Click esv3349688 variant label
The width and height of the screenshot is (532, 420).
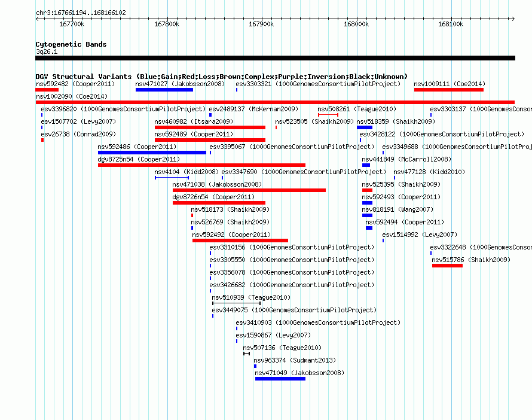pyautogui.click(x=457, y=147)
